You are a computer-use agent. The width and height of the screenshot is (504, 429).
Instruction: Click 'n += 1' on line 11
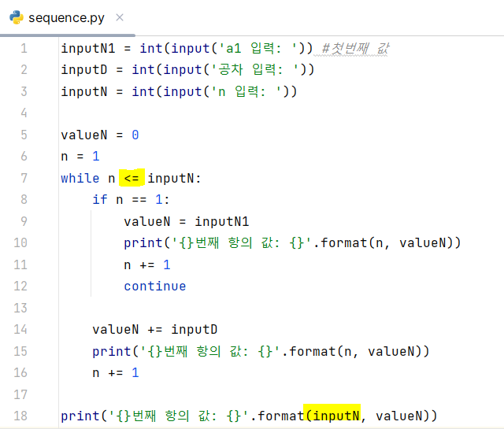tap(147, 264)
